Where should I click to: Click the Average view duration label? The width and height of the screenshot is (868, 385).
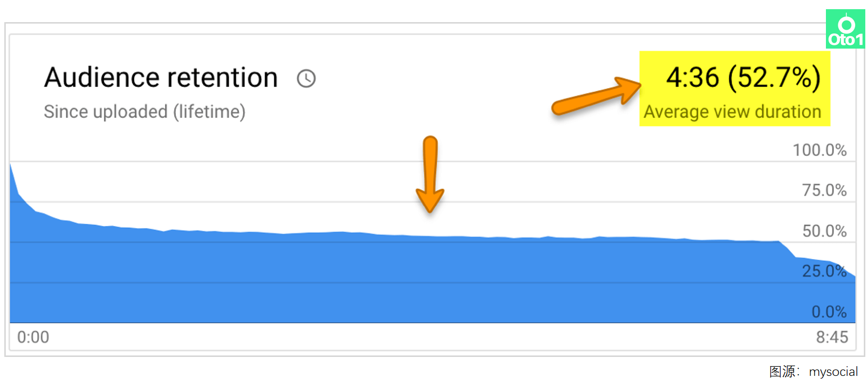pos(732,112)
